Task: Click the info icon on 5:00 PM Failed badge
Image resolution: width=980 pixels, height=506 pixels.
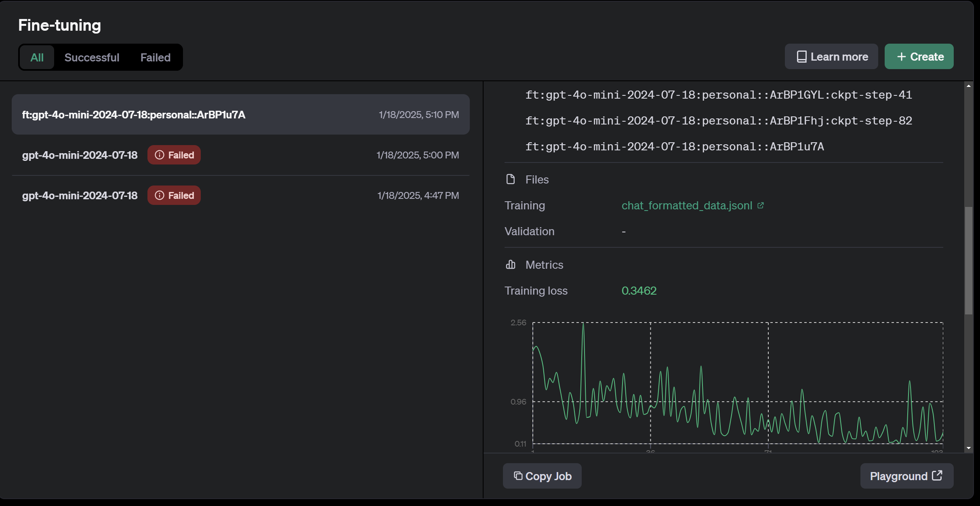Action: tap(160, 155)
